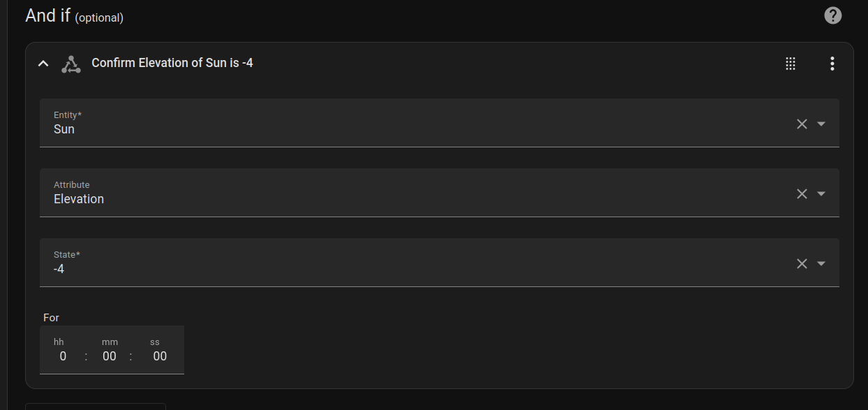Expand the Entity dropdown arrow

pyautogui.click(x=821, y=124)
